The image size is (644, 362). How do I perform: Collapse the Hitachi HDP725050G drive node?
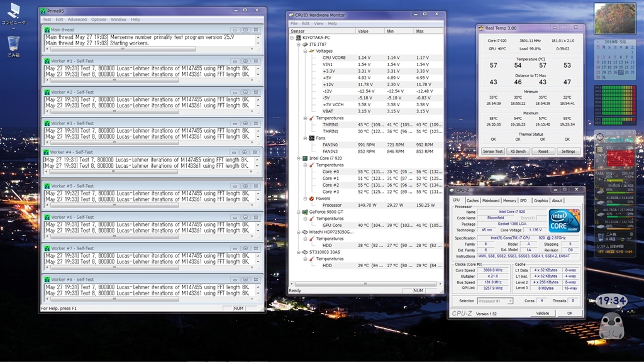click(299, 232)
